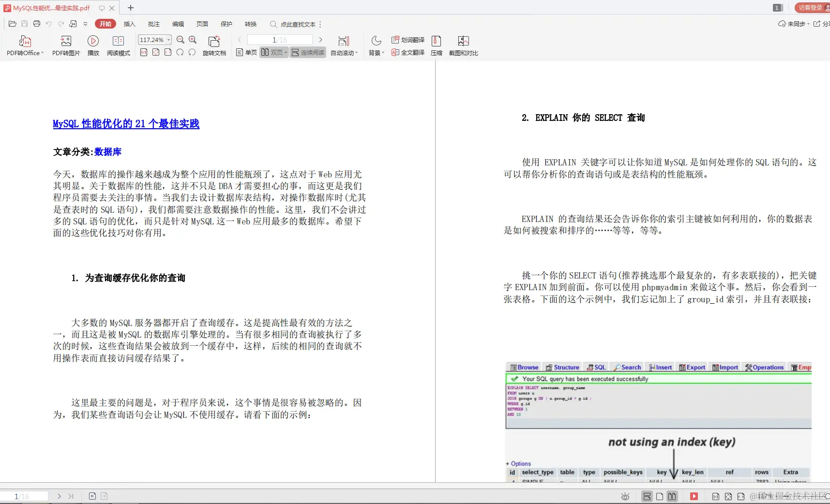Rotate the document with 旋转文档
830x504 pixels.
(214, 45)
